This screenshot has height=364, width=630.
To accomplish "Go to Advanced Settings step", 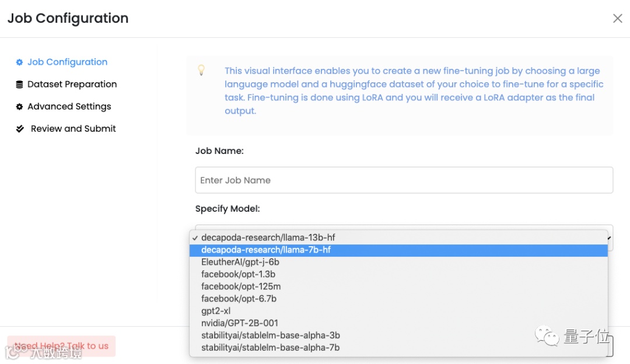I will [69, 107].
